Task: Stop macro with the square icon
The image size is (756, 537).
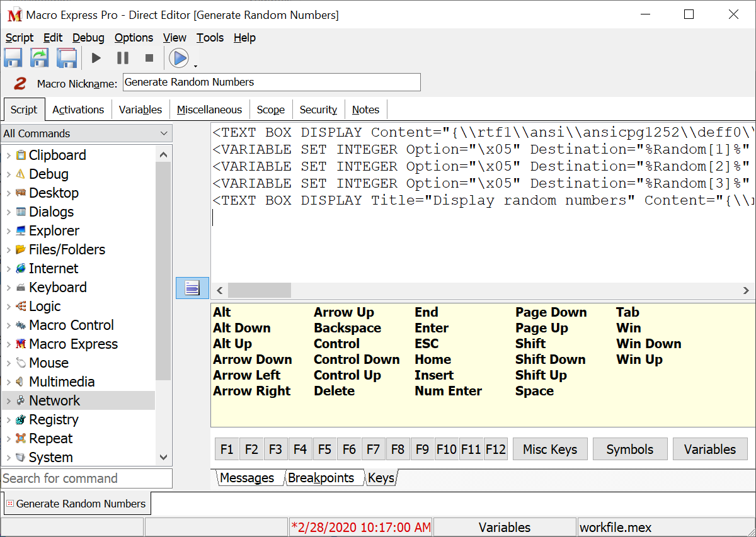Action: (149, 58)
